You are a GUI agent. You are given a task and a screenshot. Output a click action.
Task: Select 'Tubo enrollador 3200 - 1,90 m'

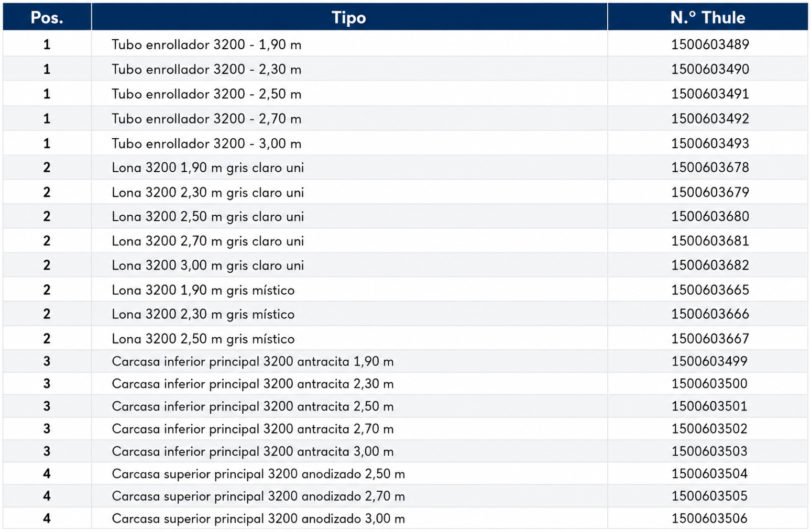pyautogui.click(x=206, y=45)
